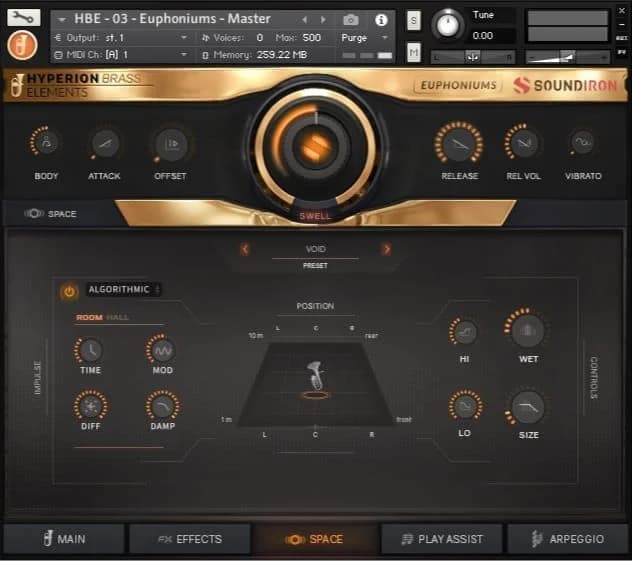The height and width of the screenshot is (561, 632).
Task: Click the ATTACK knob
Action: 104,144
